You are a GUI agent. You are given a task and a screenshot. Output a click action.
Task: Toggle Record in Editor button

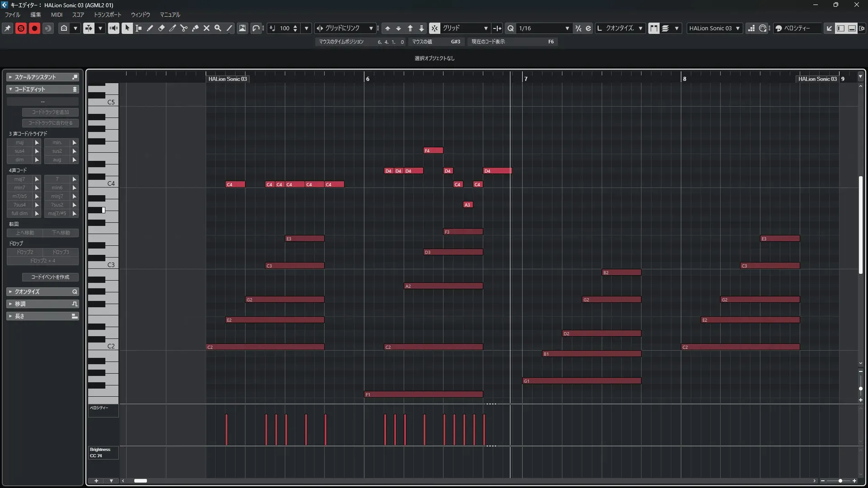tap(34, 28)
